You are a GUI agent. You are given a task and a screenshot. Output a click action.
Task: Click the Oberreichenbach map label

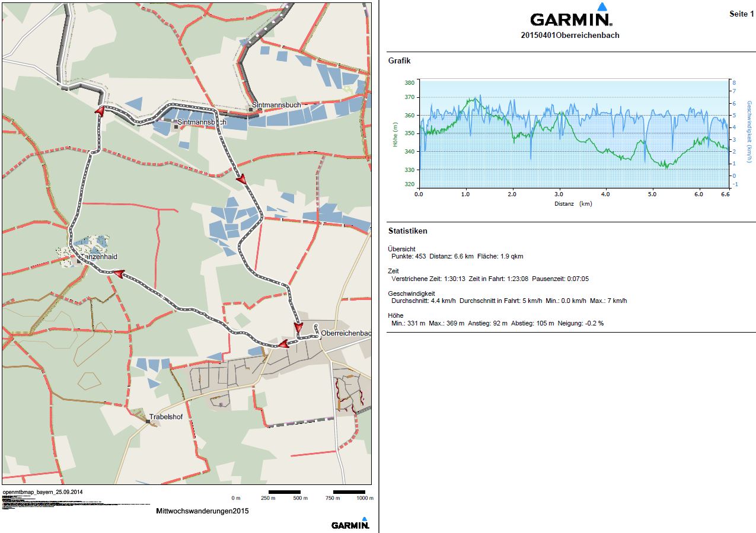(x=346, y=334)
